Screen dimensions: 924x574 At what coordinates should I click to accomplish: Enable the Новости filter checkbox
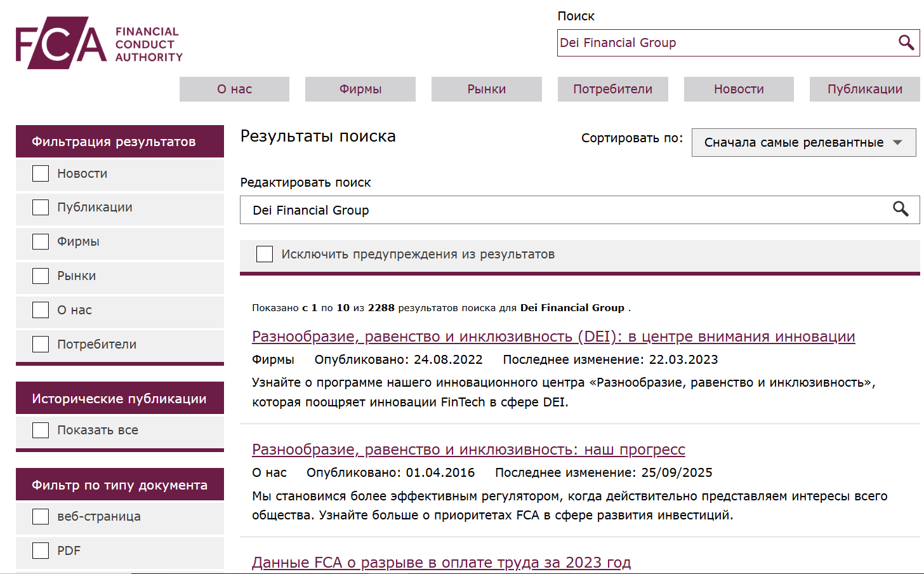click(x=41, y=173)
